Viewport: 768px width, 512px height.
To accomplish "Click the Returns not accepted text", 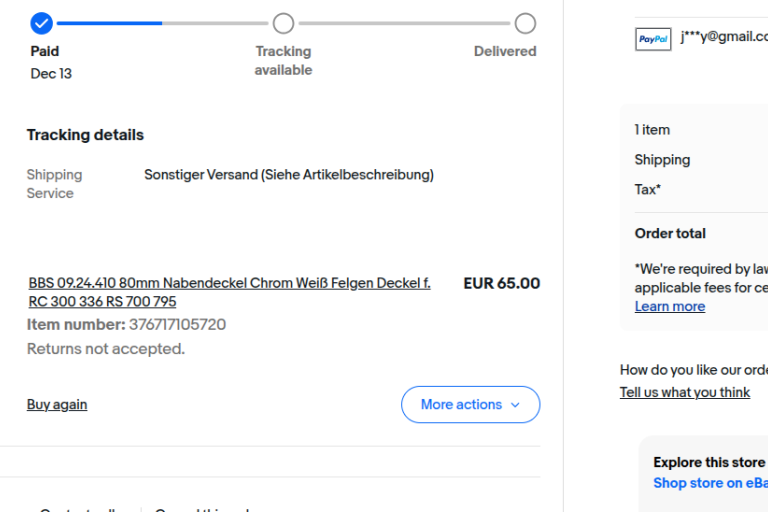I will 106,349.
